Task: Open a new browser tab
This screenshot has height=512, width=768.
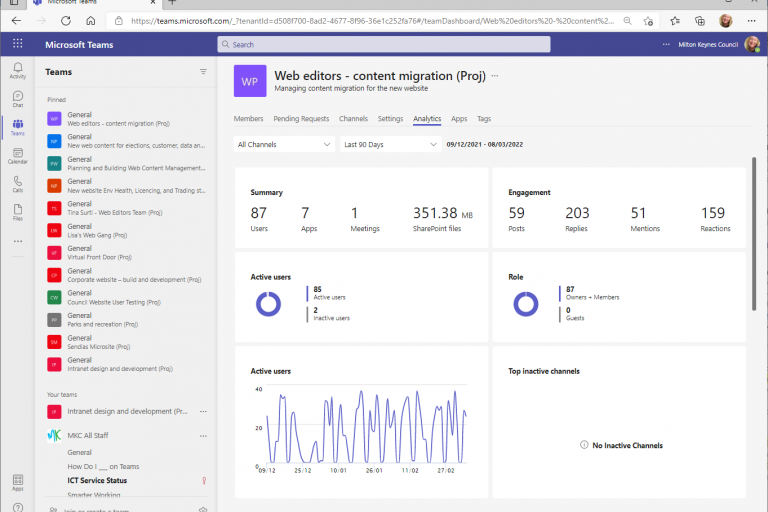Action: tap(172, 2)
